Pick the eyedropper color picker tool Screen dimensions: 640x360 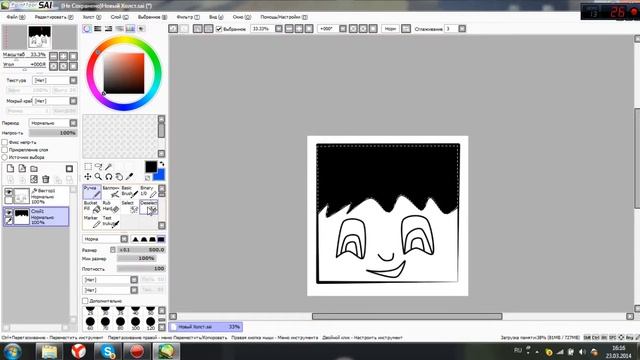(x=129, y=177)
